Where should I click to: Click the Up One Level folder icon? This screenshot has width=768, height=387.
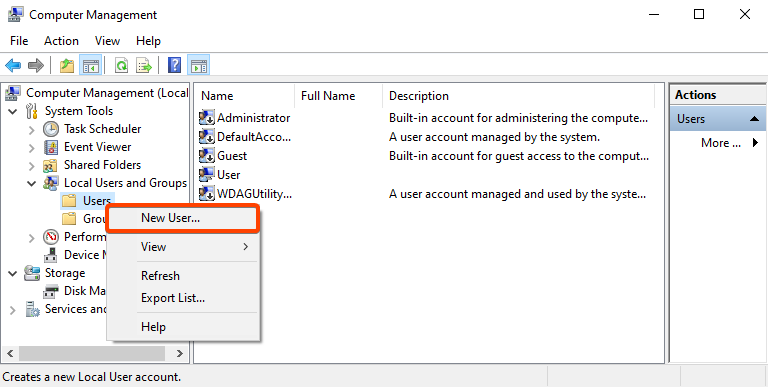point(67,65)
